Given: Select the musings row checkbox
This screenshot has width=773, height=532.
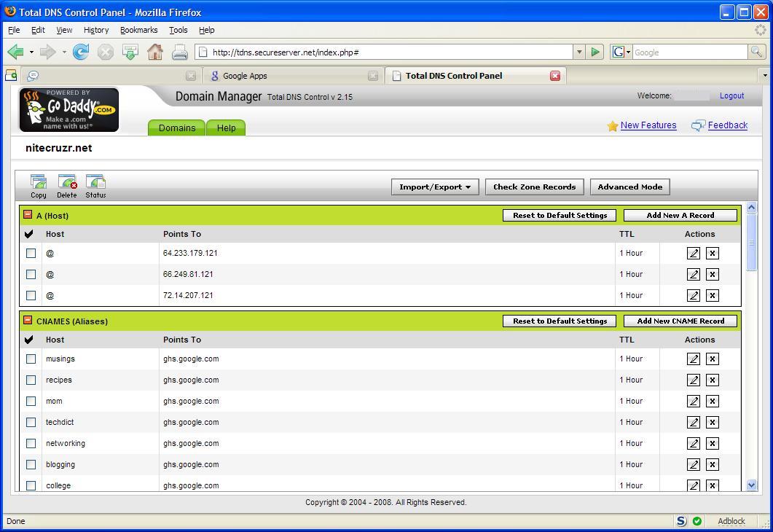Looking at the screenshot, I should (x=31, y=359).
